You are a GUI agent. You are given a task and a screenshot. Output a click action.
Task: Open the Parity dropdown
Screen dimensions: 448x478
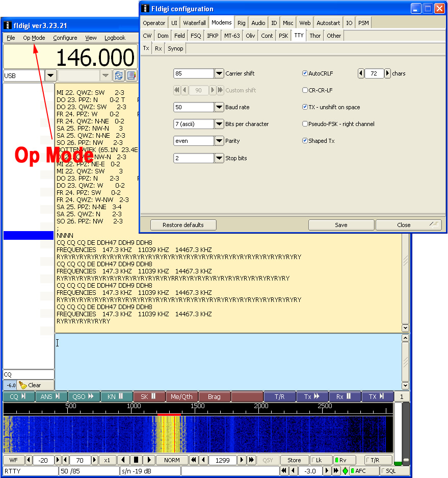pos(219,140)
